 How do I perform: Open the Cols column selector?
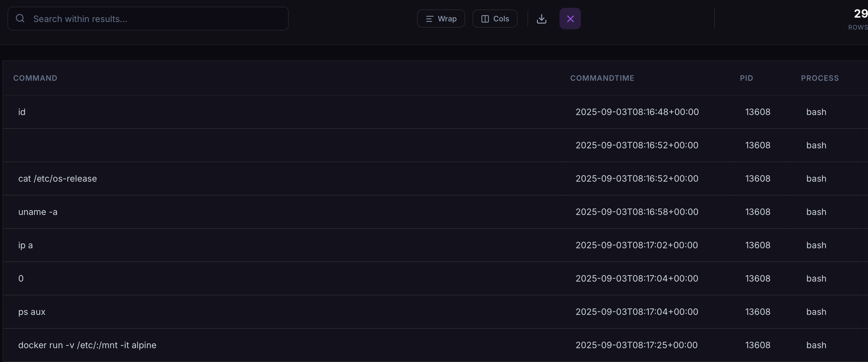point(495,19)
